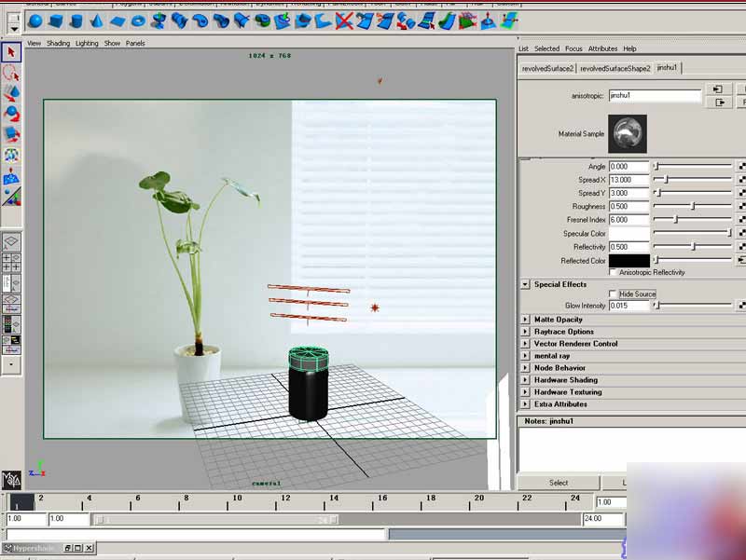Click shelf icon with red X

(x=344, y=21)
